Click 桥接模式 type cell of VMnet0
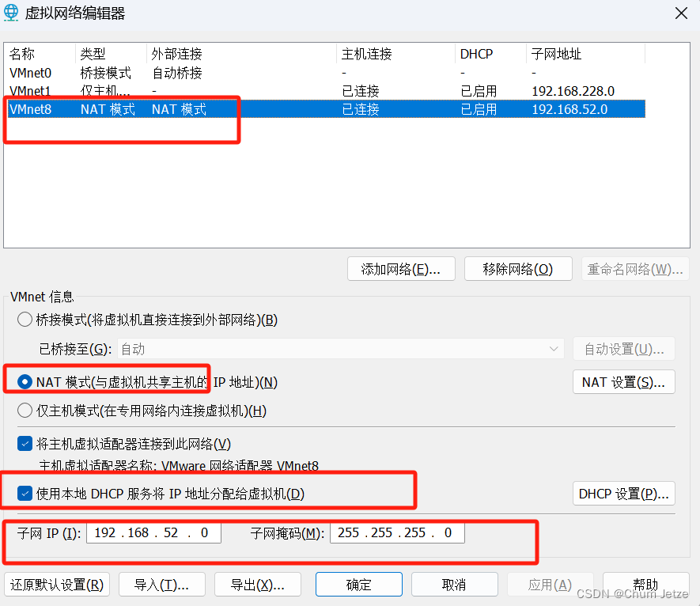This screenshot has height=606, width=700. [106, 73]
